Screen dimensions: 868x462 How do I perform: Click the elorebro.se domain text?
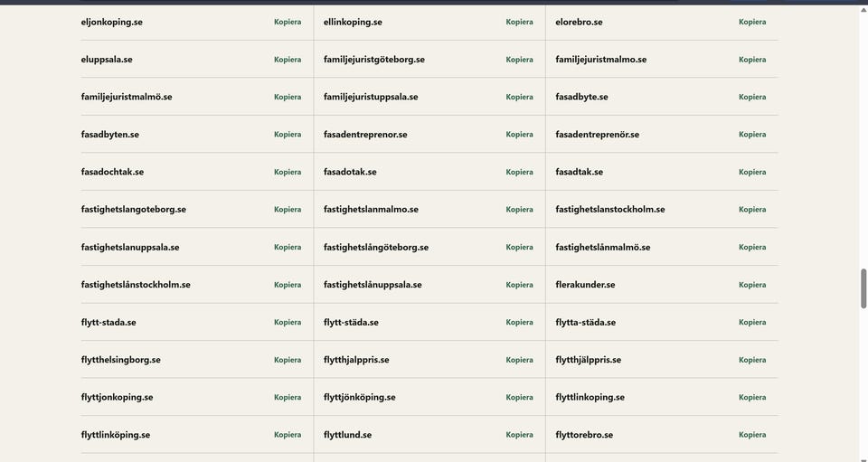pyautogui.click(x=579, y=22)
